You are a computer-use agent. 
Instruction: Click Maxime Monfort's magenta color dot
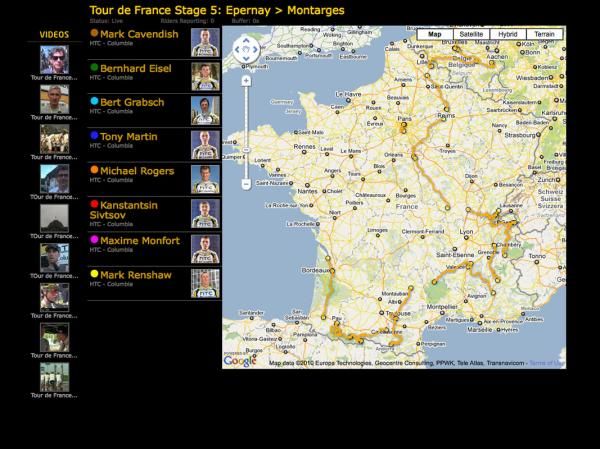click(94, 240)
